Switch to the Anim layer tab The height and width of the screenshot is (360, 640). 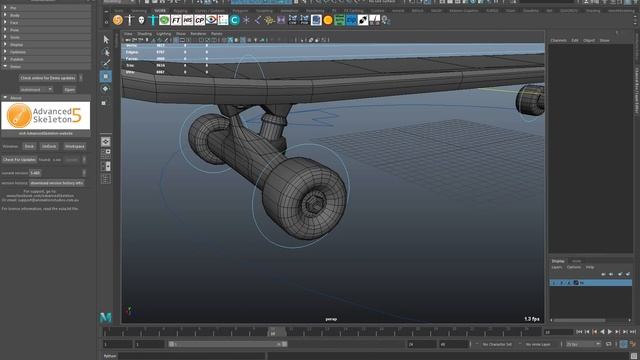pyautogui.click(x=576, y=261)
